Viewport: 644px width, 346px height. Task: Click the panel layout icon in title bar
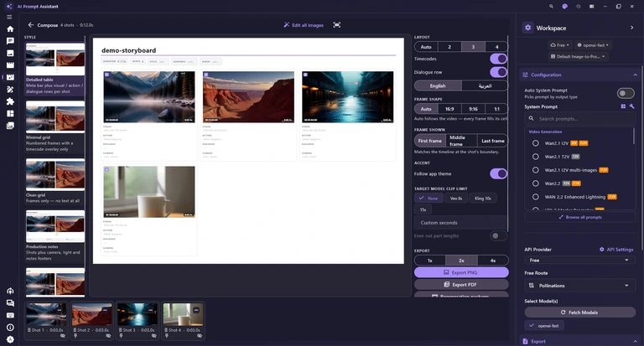(591, 7)
